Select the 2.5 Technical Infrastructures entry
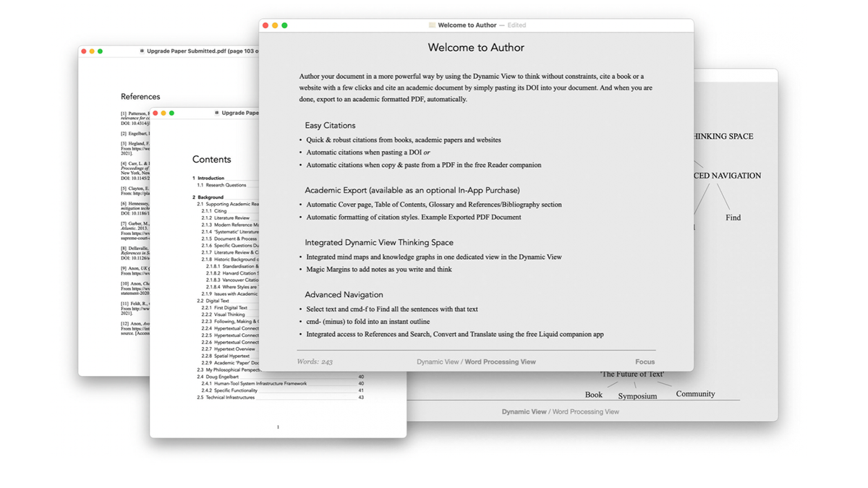This screenshot has width=868, height=488. pyautogui.click(x=228, y=397)
